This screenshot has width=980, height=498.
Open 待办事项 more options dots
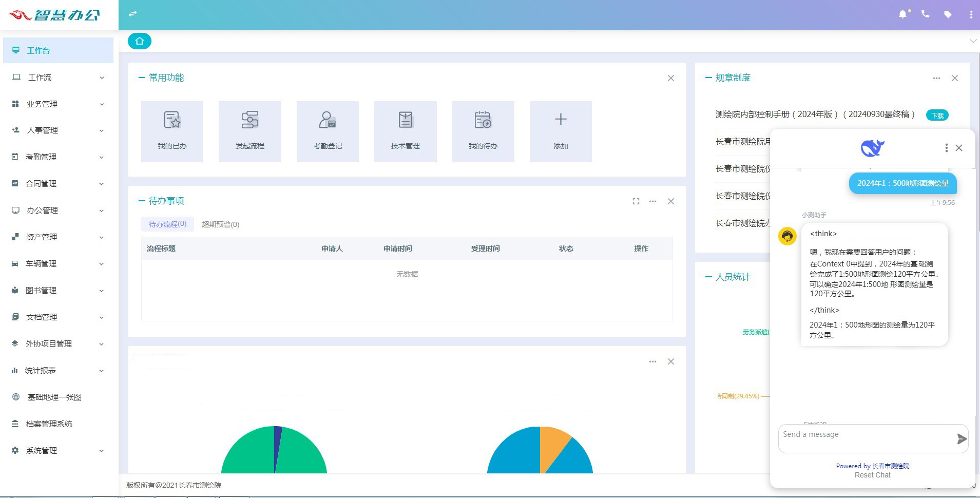[x=652, y=201]
